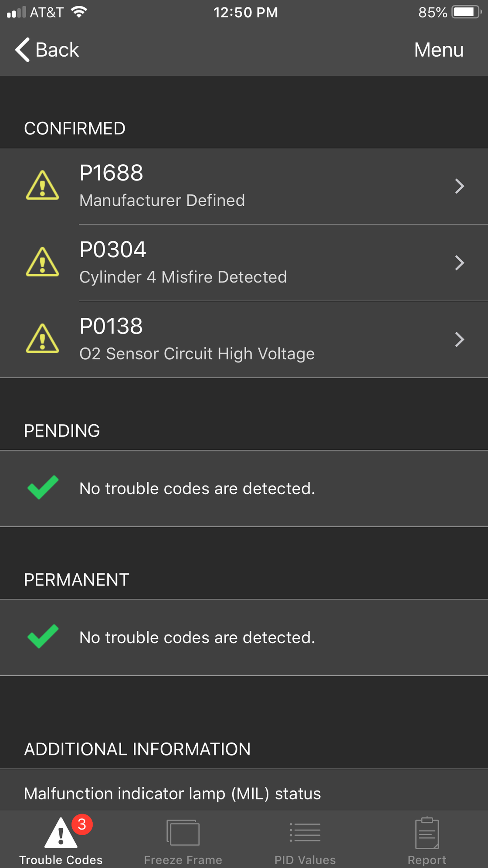Image resolution: width=488 pixels, height=868 pixels.
Task: Select Cylinder 4 Misfire Detected entry
Action: 244,263
